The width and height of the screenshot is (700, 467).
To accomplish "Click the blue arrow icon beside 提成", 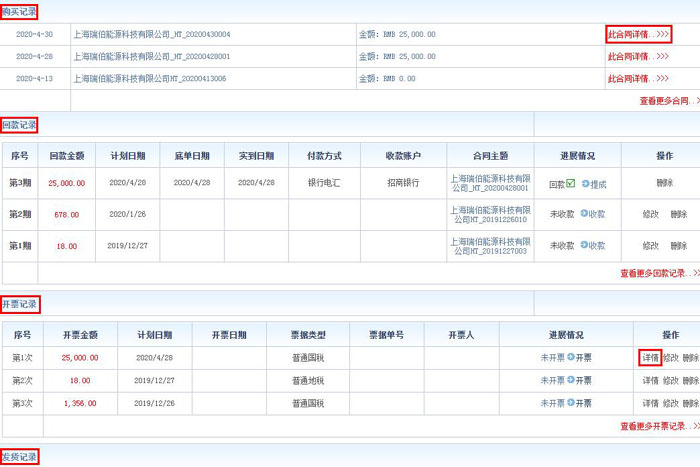I will click(x=583, y=184).
